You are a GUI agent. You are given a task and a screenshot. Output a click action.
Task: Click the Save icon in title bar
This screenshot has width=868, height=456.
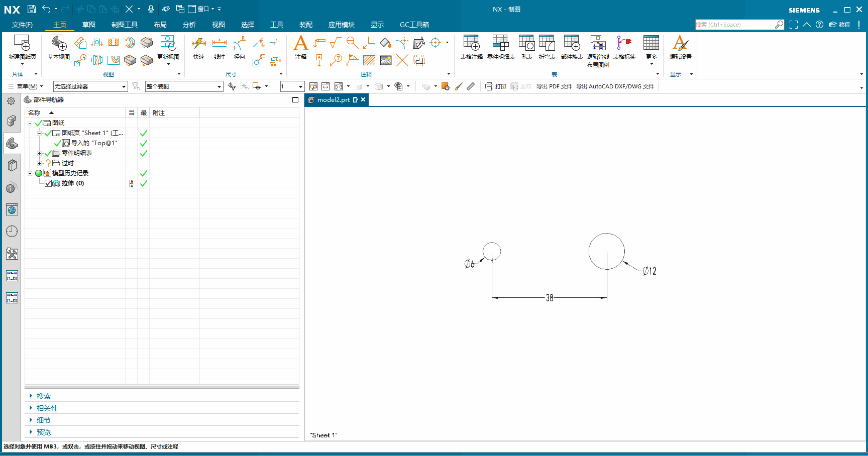click(32, 9)
